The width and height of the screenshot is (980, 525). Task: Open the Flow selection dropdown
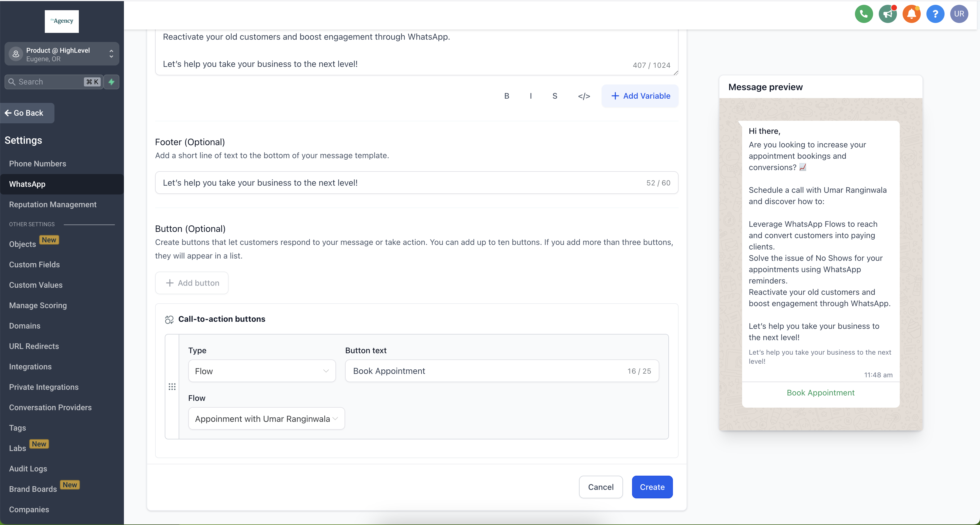(266, 418)
